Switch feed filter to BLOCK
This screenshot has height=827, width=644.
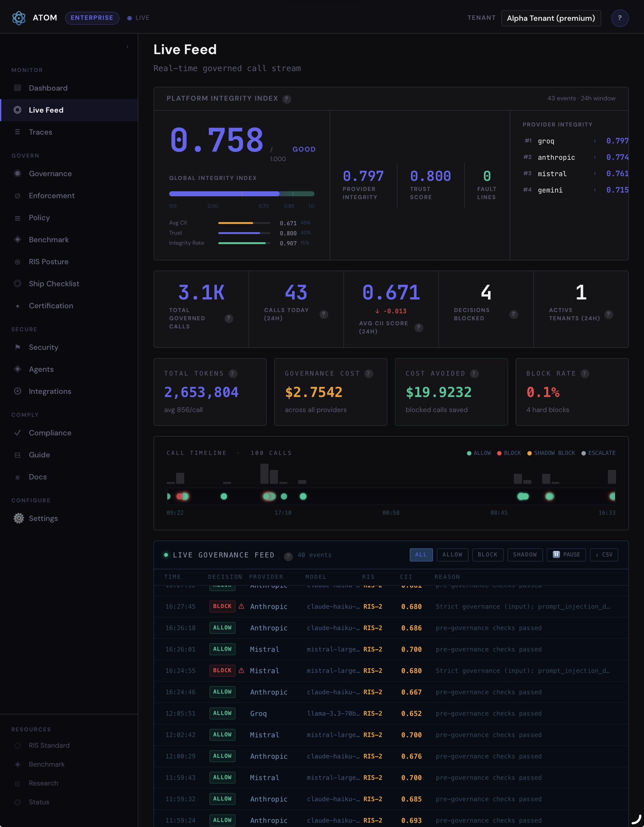click(488, 555)
